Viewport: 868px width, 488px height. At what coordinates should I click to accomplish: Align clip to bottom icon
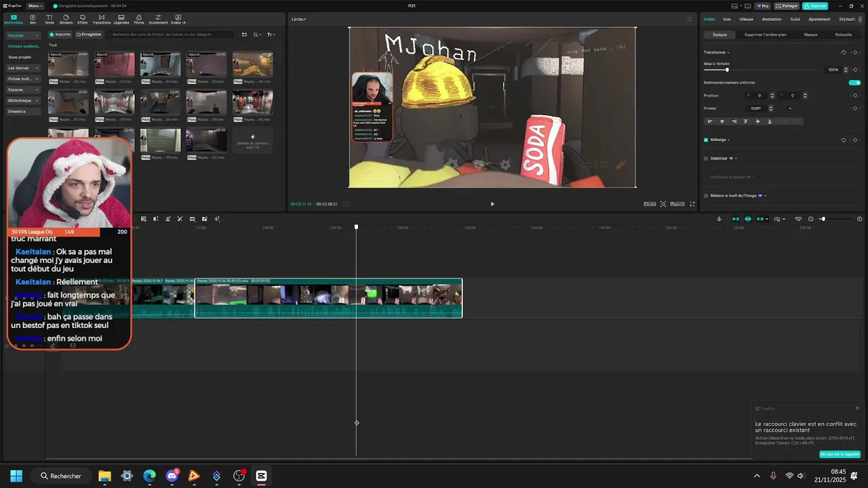[770, 121]
